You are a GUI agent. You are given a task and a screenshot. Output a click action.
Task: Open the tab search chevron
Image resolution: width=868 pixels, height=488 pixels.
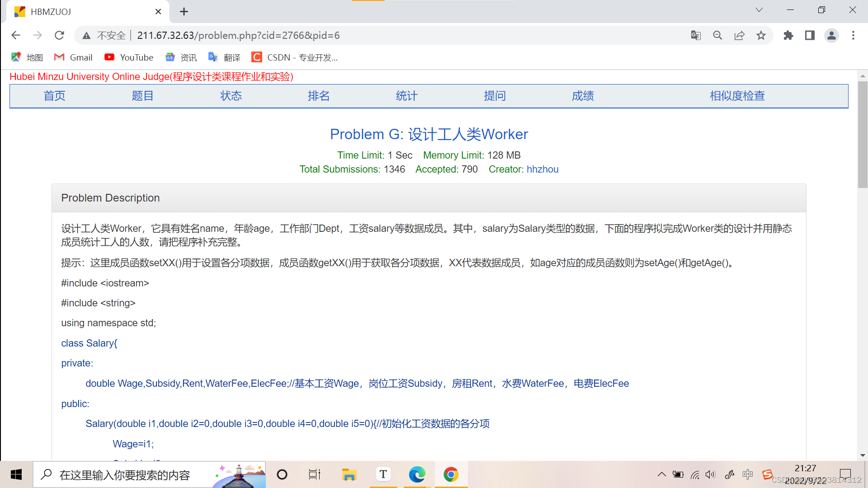click(759, 9)
